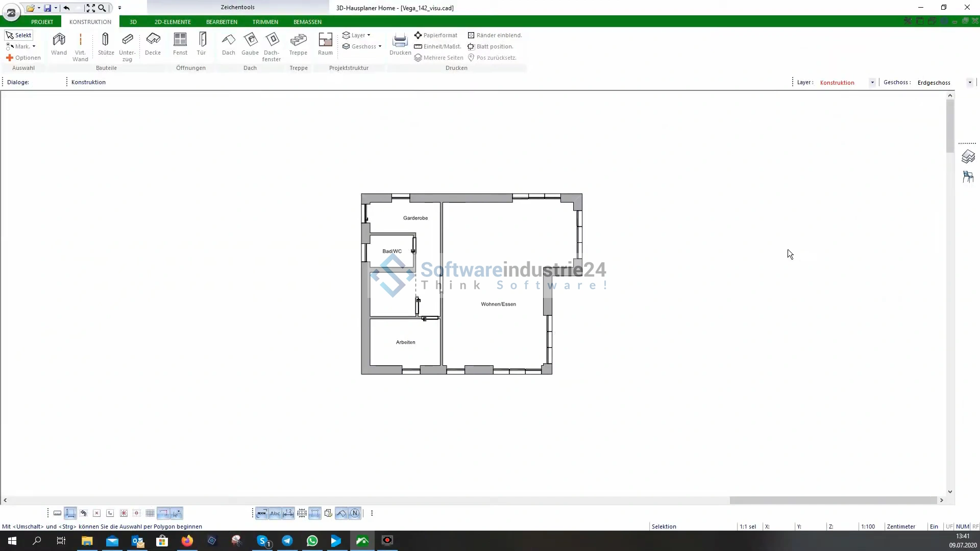Open the BEMASSEN ribbon tab
The image size is (980, 551).
pyautogui.click(x=307, y=22)
